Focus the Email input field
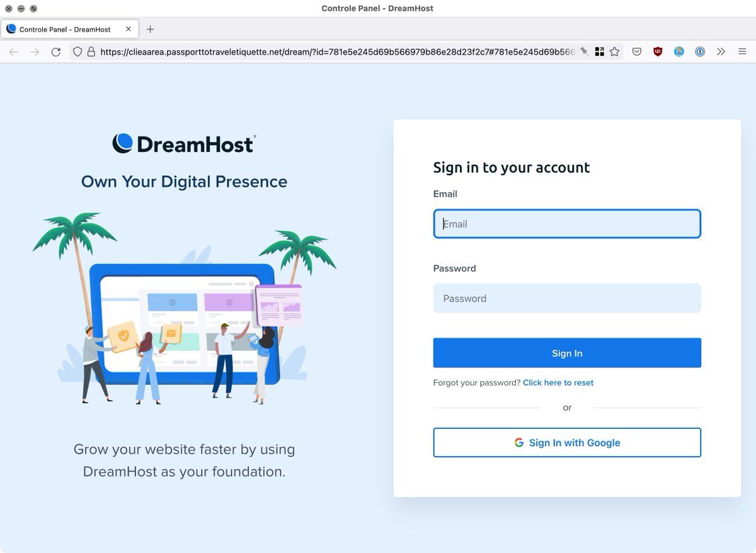Viewport: 756px width, 553px height. pos(567,224)
